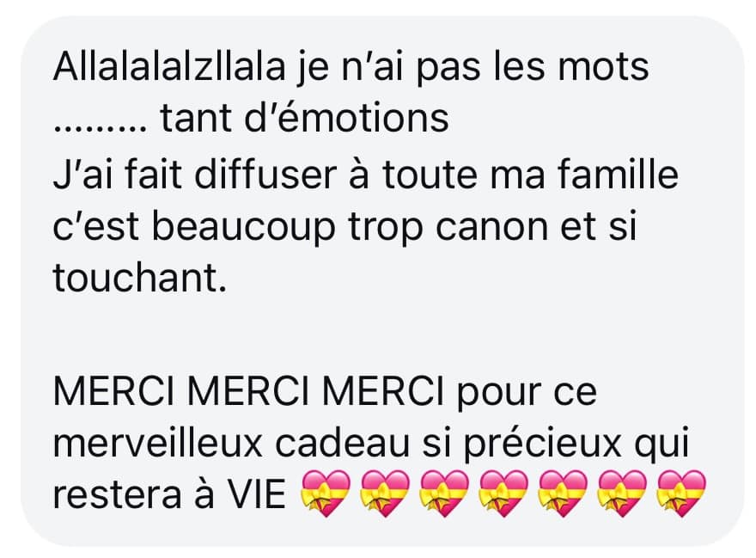Tap the fifth heart-with-ribbon emoji
This screenshot has width=756, height=558.
[x=563, y=494]
